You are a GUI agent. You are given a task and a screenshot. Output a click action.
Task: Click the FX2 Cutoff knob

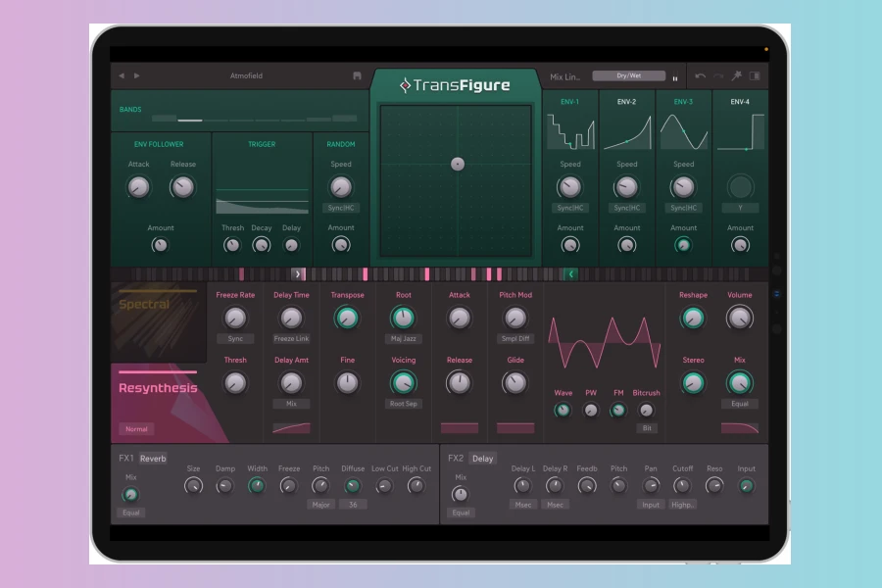click(682, 486)
